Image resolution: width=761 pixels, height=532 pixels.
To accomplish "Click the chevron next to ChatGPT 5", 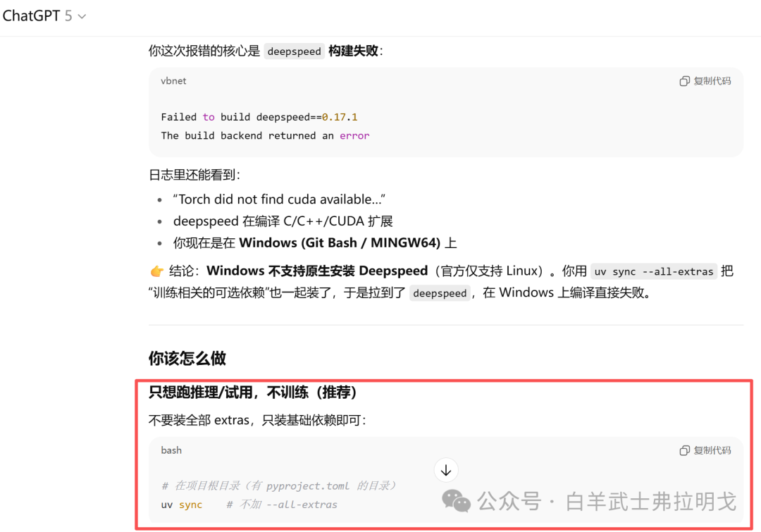I will pos(82,16).
